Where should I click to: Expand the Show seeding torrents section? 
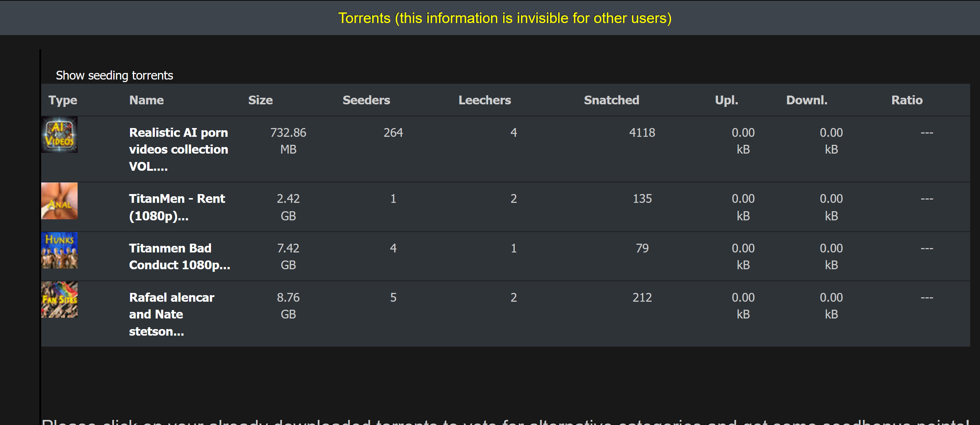(114, 76)
